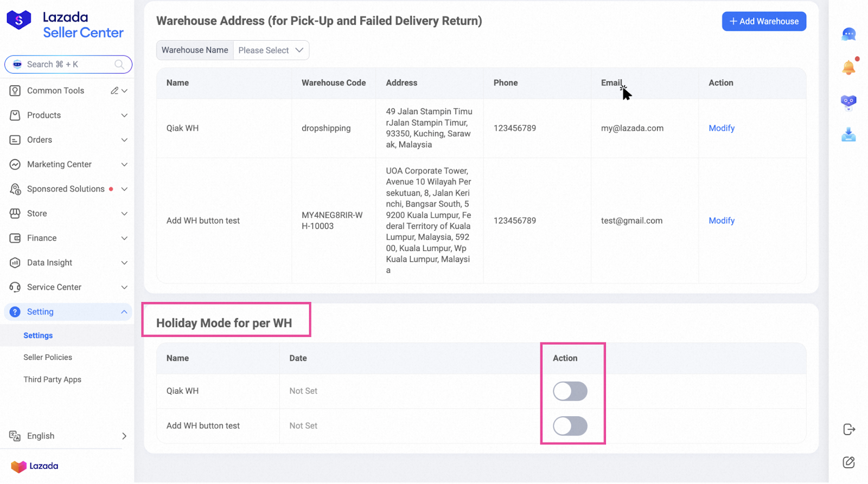Click the robot assistant icon in right sidebar
This screenshot has width=868, height=484.
click(x=848, y=101)
